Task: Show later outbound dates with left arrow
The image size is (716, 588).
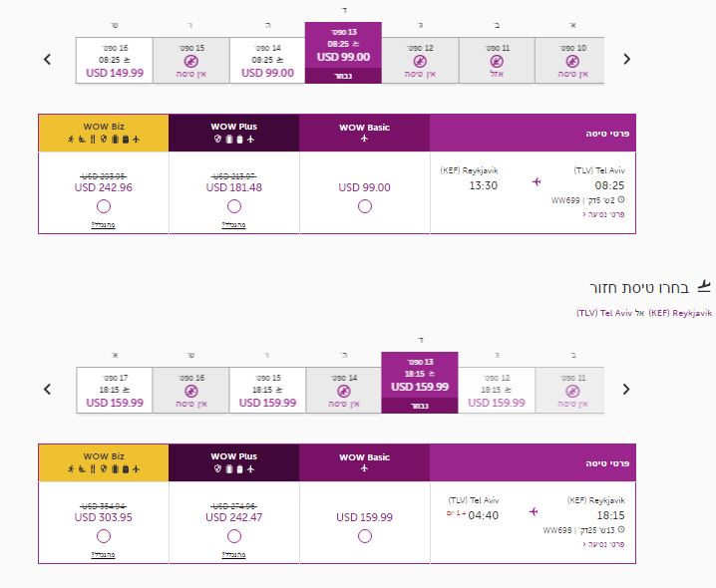Action: click(48, 60)
